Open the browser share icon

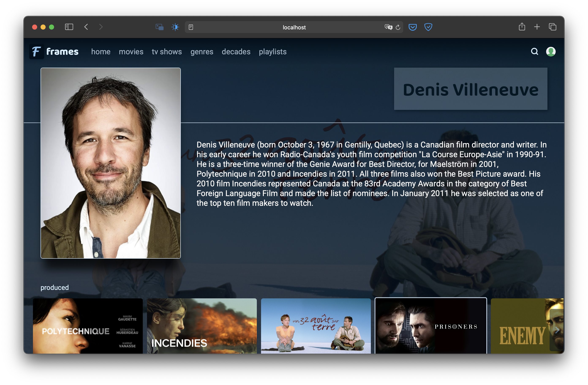point(522,27)
